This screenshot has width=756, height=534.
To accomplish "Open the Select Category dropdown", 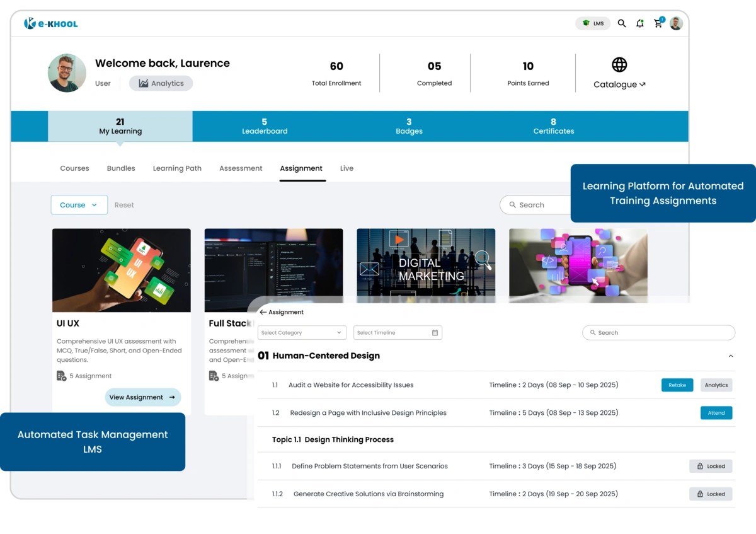I will (302, 332).
